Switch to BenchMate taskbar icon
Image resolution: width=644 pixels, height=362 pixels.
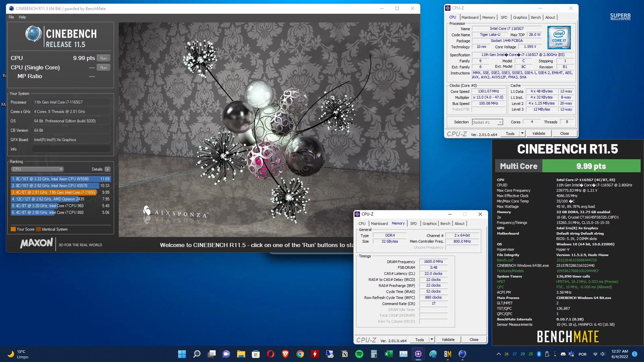448,354
